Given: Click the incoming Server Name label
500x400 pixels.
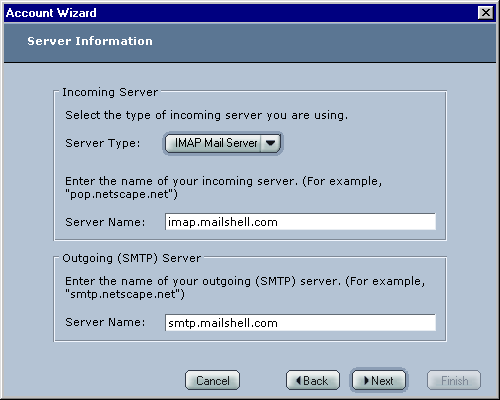Looking at the screenshot, I should tap(105, 222).
